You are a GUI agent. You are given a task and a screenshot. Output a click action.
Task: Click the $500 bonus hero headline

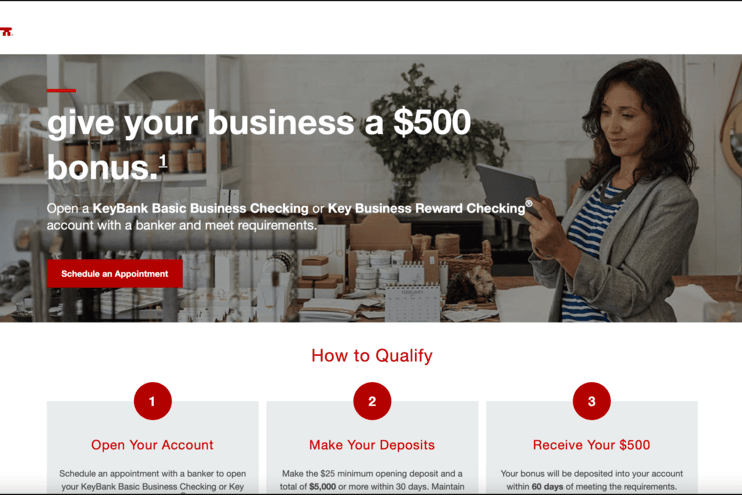click(x=259, y=144)
